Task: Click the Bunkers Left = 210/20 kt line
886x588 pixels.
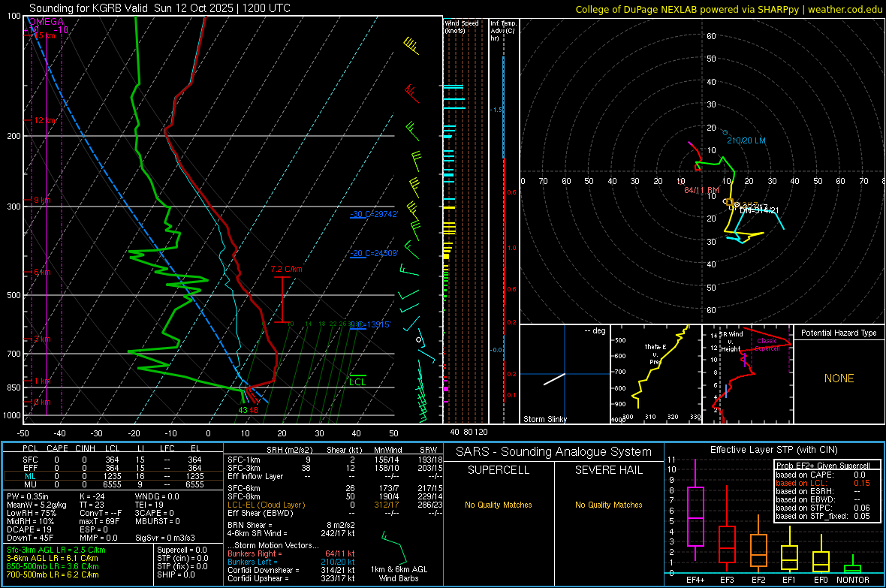Action: [291, 562]
